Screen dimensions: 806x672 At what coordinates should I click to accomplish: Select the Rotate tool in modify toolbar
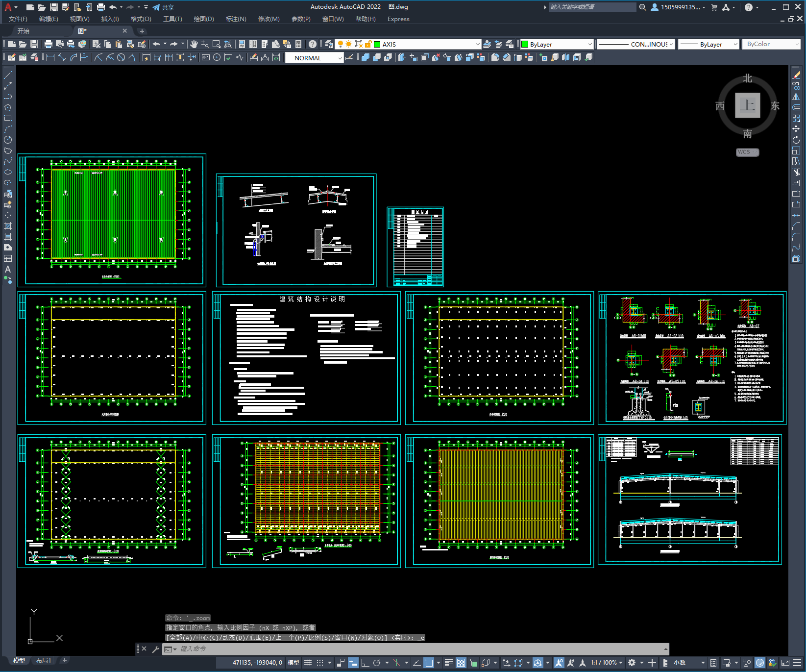coord(796,140)
